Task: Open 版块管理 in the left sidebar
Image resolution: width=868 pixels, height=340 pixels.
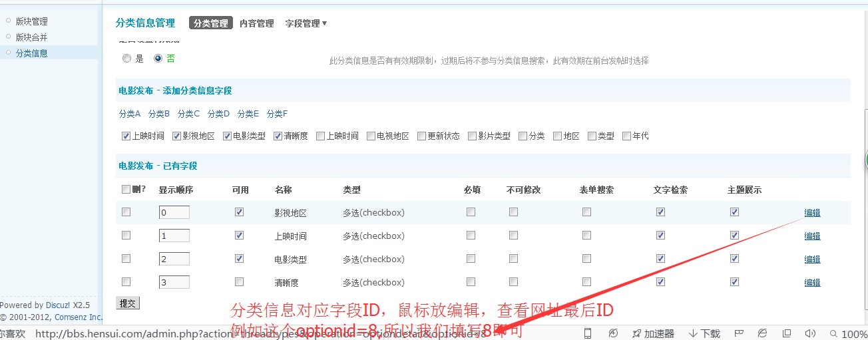Action: [x=32, y=21]
